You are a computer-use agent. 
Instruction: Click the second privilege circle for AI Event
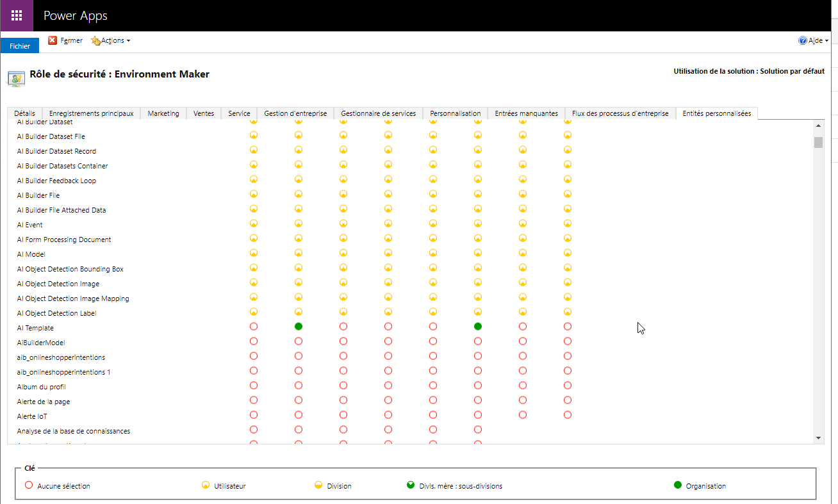coord(299,224)
